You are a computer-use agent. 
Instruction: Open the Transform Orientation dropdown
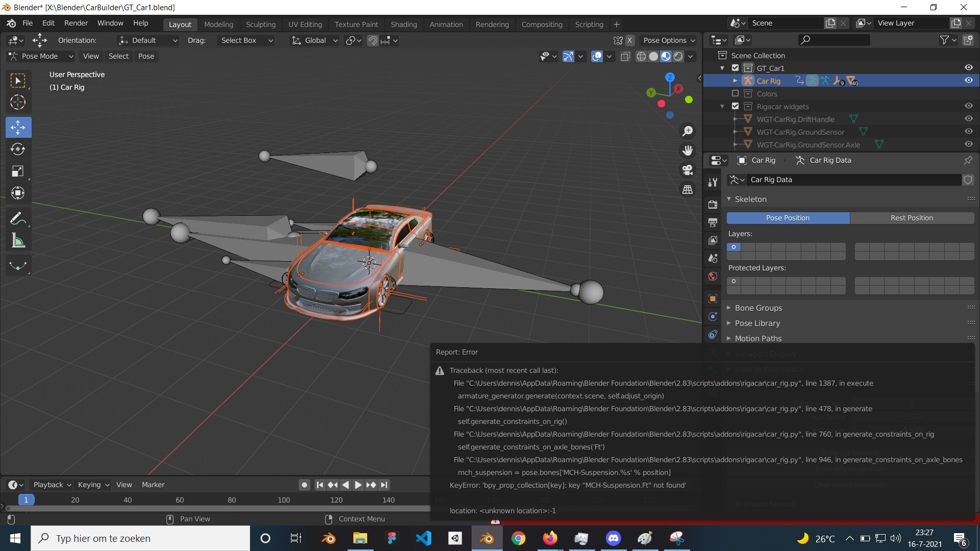point(313,40)
